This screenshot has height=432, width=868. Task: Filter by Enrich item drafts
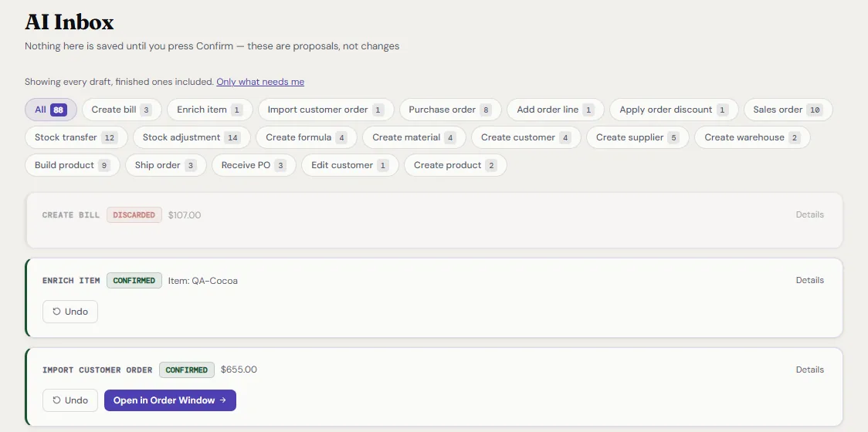pos(210,110)
